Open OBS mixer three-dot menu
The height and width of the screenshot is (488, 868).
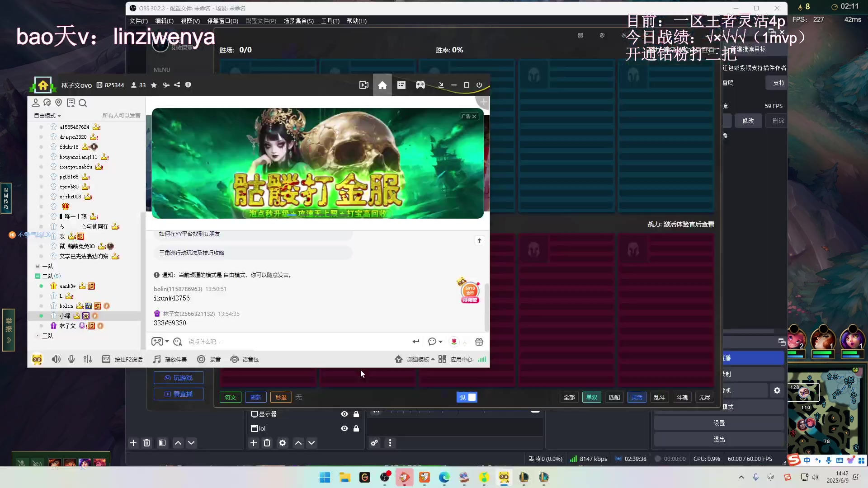click(390, 443)
